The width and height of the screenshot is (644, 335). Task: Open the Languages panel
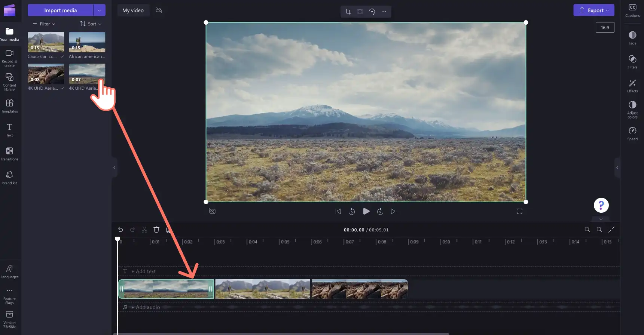click(x=9, y=271)
